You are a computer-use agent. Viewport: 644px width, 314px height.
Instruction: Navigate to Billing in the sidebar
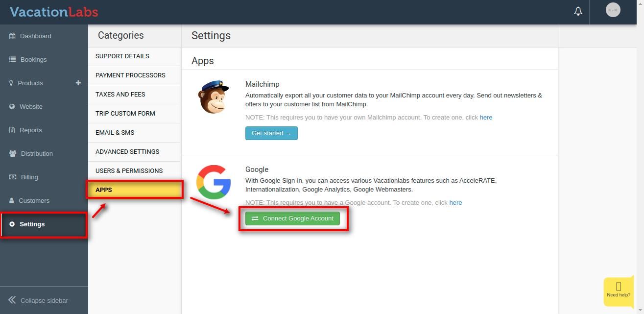tap(29, 177)
